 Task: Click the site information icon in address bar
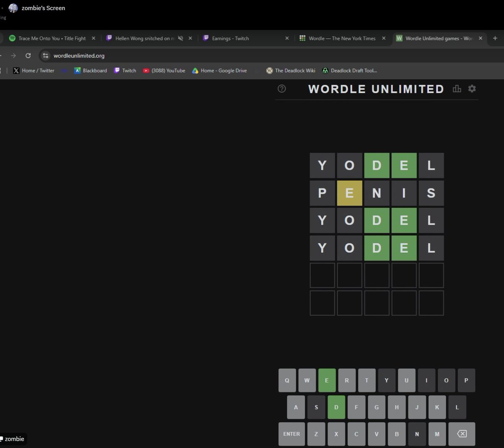pyautogui.click(x=46, y=55)
